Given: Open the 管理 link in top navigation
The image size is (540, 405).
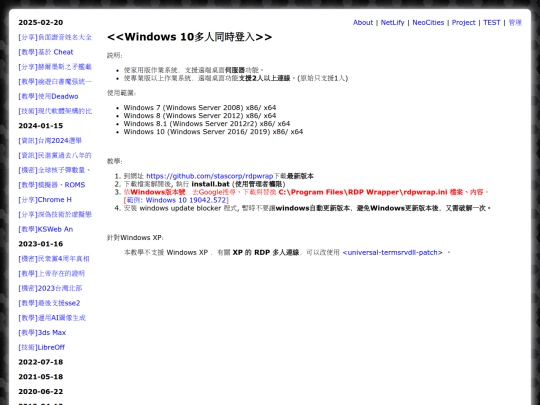Looking at the screenshot, I should [x=515, y=22].
